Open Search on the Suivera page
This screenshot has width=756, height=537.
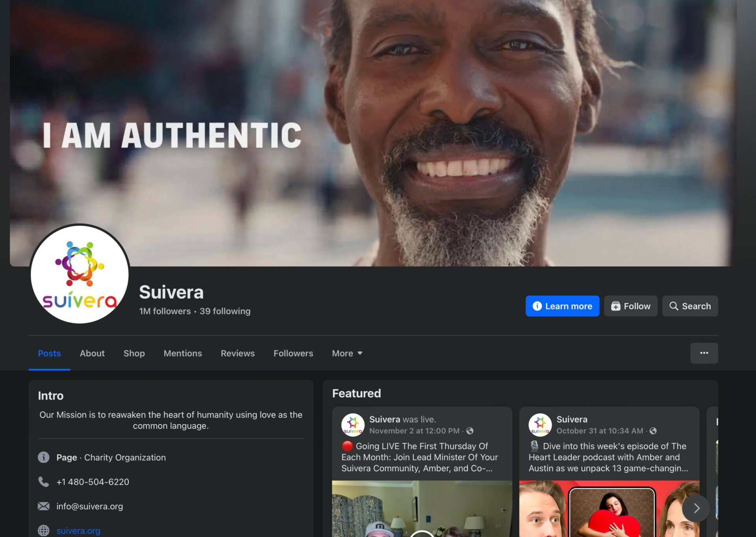690,306
